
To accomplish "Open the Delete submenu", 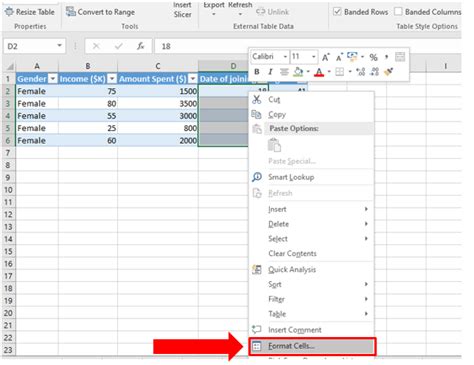I will pyautogui.click(x=311, y=224).
